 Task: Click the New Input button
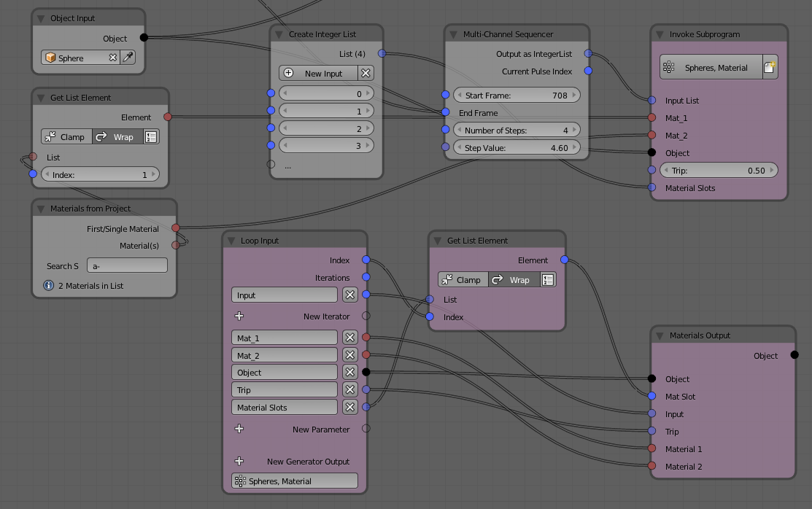coord(317,74)
